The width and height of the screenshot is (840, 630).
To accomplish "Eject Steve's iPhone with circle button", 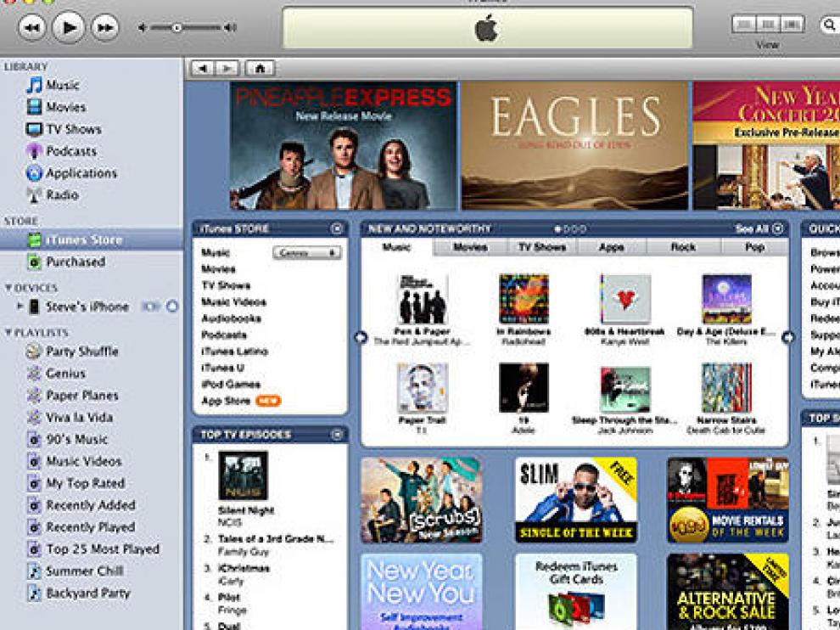I will [172, 307].
